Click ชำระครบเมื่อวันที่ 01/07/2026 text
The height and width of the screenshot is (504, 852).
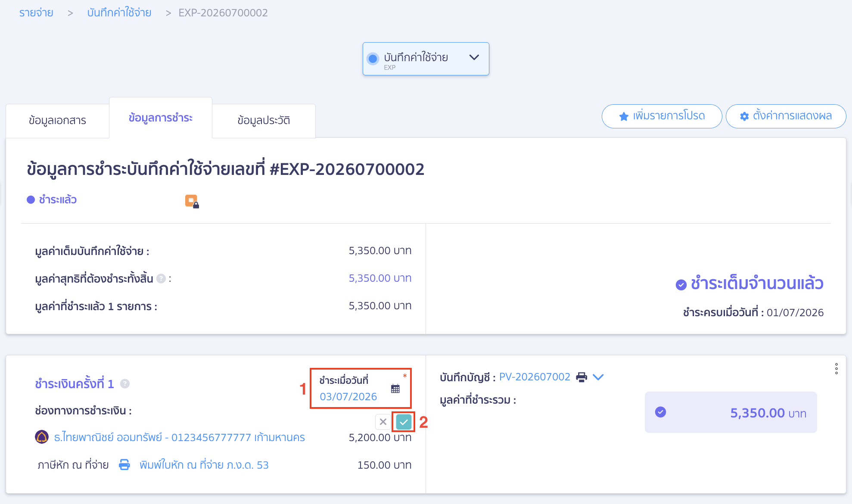click(x=753, y=313)
